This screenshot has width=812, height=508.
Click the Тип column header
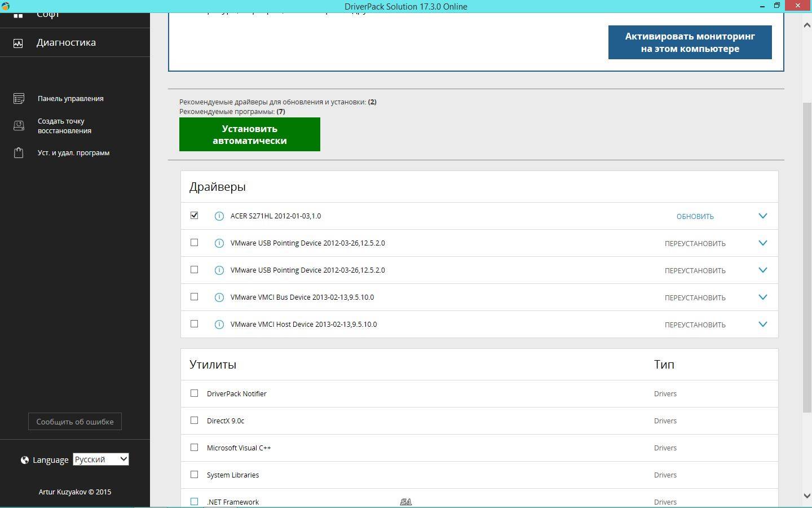point(664,365)
